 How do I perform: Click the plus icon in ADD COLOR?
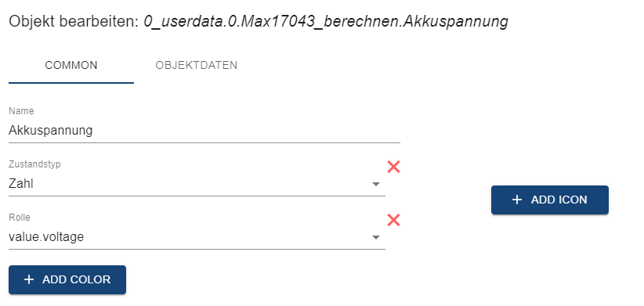[x=29, y=279]
